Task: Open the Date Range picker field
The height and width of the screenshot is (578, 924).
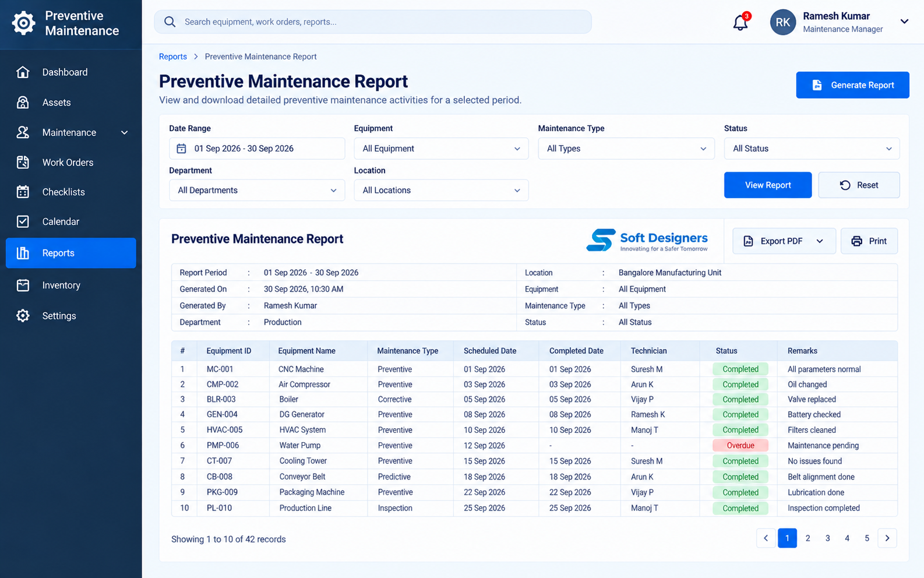Action: (x=257, y=149)
